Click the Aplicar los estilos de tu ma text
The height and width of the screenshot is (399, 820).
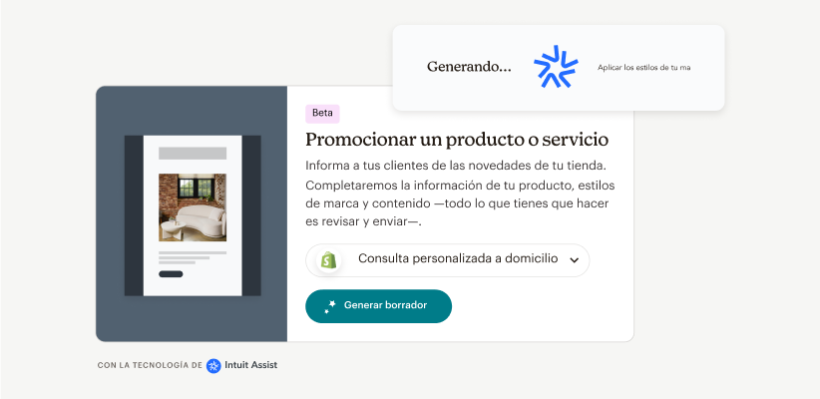pyautogui.click(x=644, y=67)
